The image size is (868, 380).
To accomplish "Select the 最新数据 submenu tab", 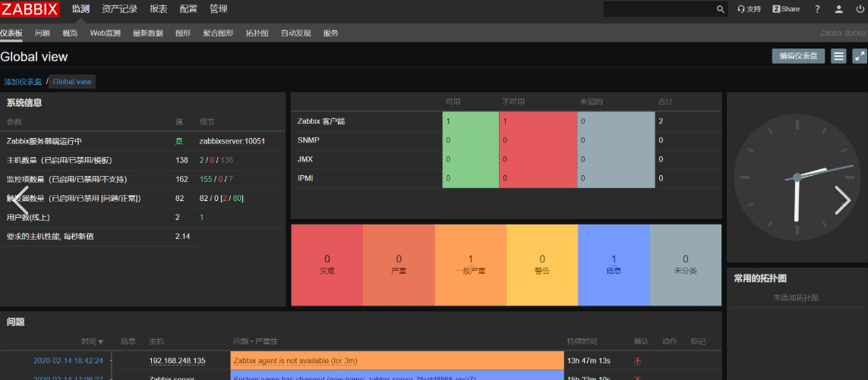I will tap(148, 33).
